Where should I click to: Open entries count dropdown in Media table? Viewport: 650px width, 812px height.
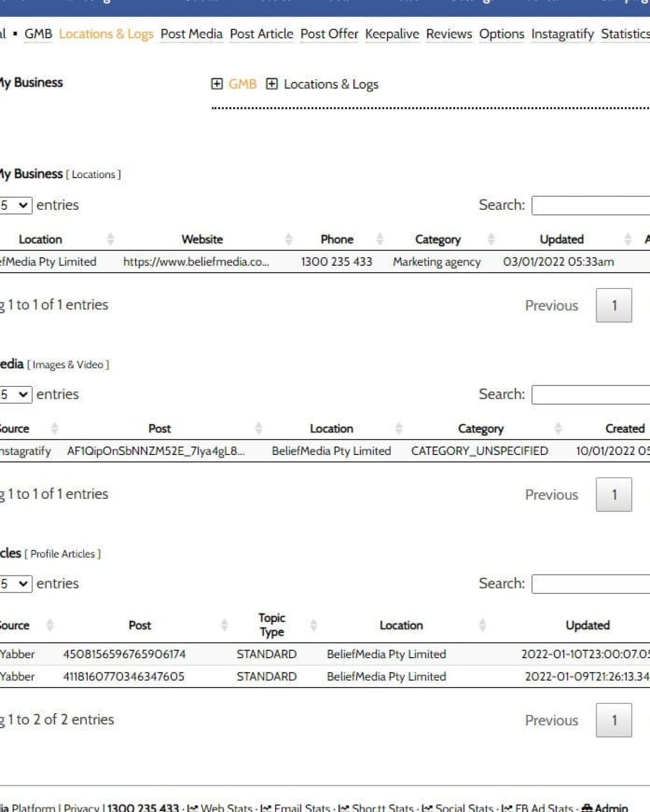point(15,394)
